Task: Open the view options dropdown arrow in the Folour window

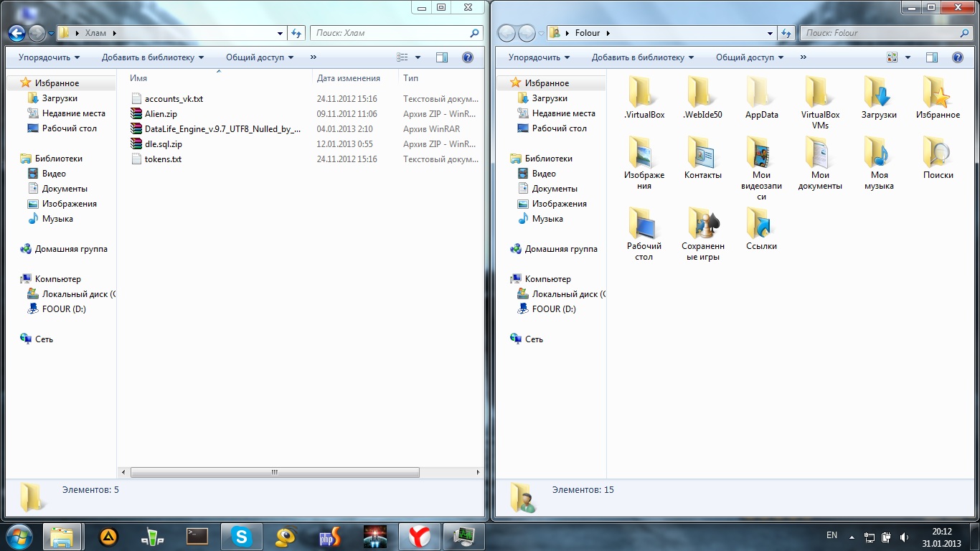Action: (908, 57)
